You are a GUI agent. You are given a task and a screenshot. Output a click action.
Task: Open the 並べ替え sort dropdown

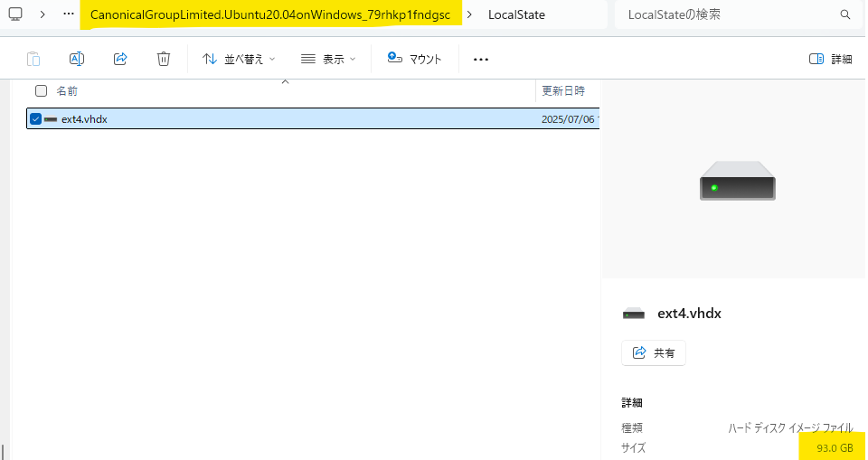tap(239, 59)
